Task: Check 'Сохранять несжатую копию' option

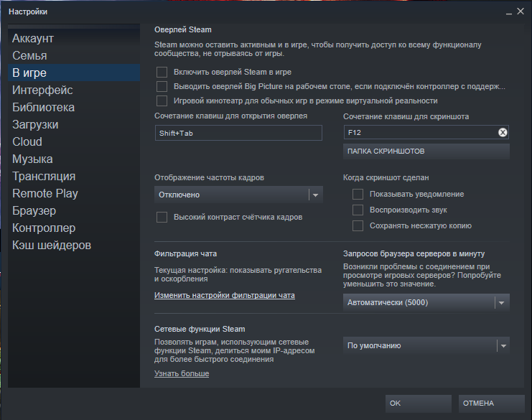Action: click(358, 225)
